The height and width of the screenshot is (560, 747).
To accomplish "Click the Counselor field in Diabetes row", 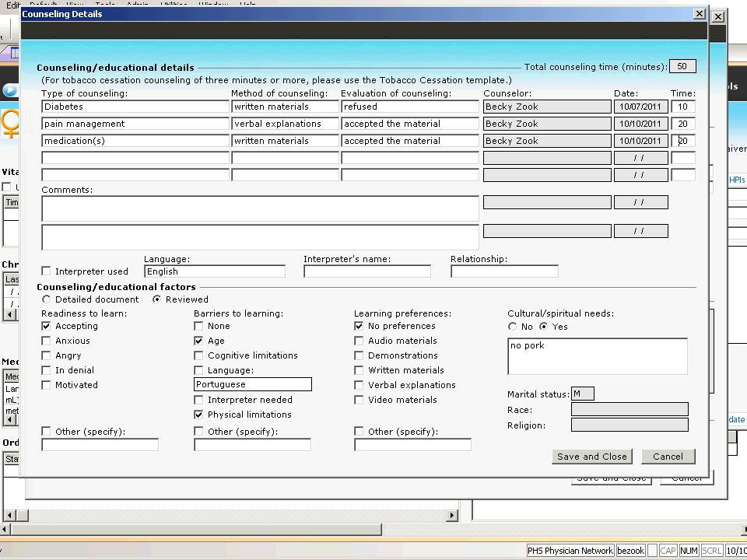I will [547, 107].
